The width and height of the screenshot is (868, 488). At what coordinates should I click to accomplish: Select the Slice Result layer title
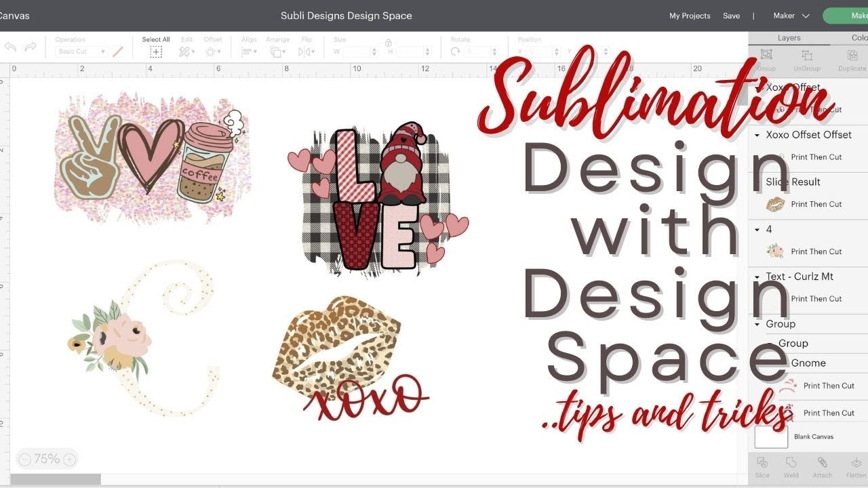pyautogui.click(x=793, y=182)
